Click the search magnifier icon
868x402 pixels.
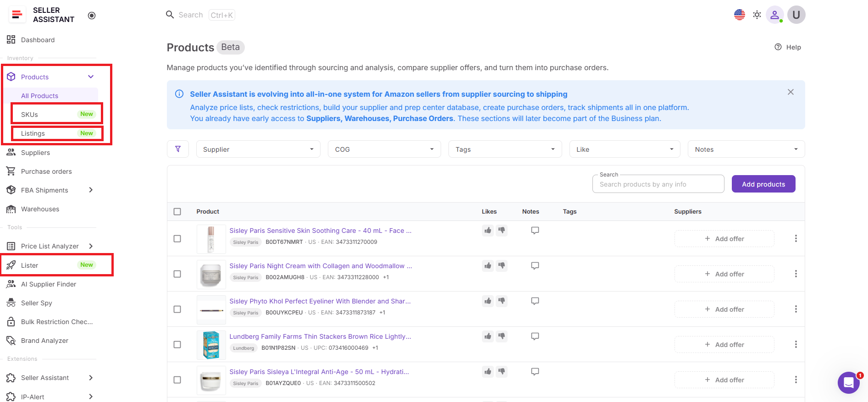170,15
